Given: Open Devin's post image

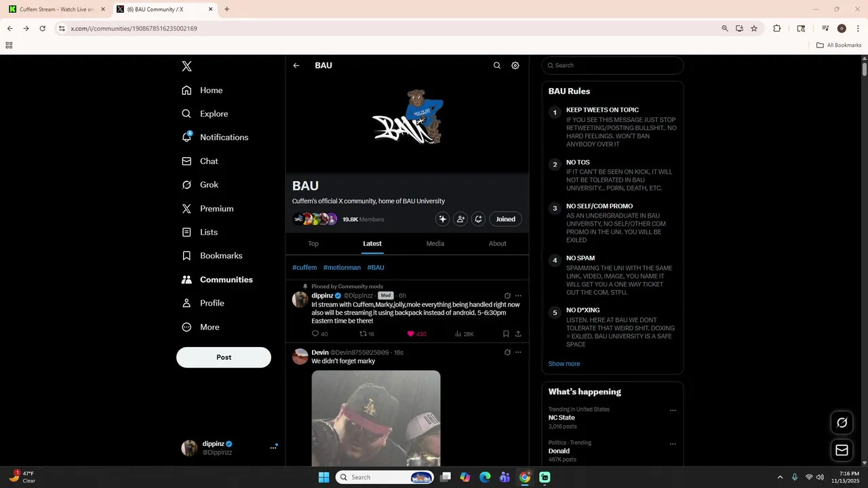Looking at the screenshot, I should (x=376, y=418).
